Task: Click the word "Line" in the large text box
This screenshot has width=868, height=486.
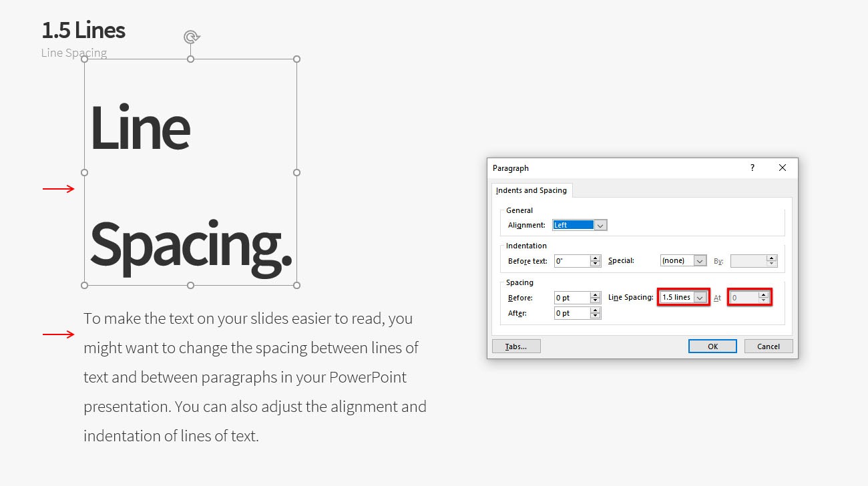Action: 140,127
